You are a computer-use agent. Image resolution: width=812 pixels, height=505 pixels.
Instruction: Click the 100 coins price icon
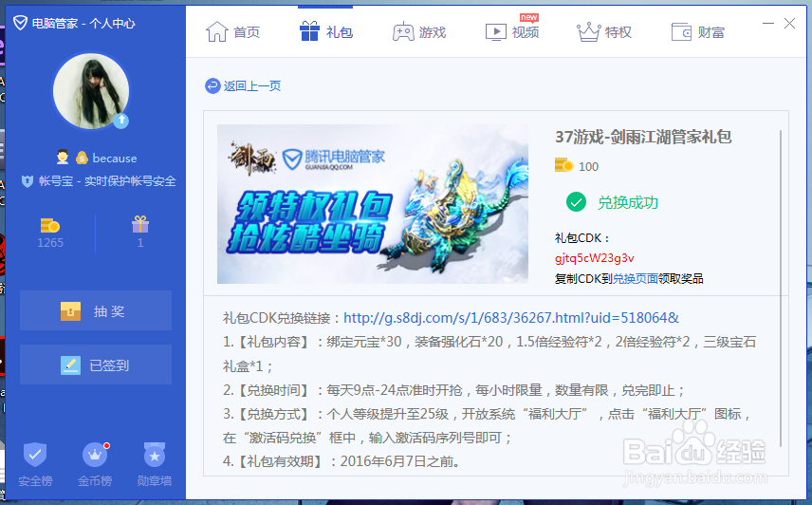tap(564, 165)
